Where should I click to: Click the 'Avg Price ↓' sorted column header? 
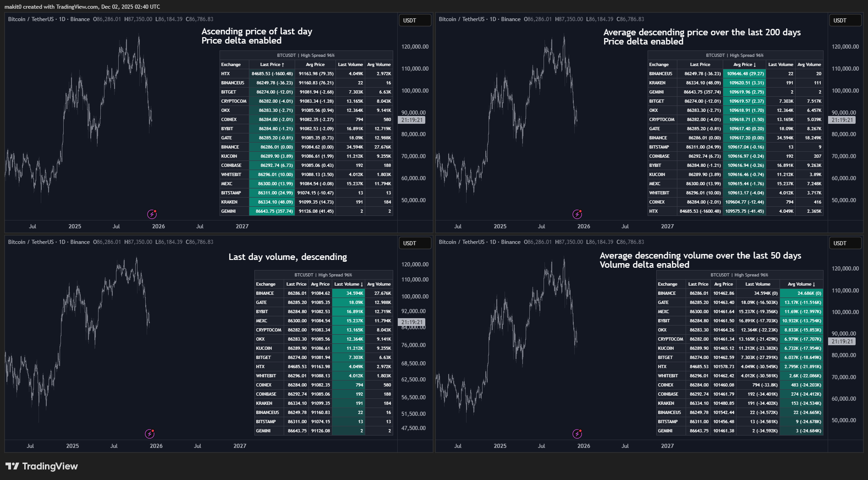point(744,65)
